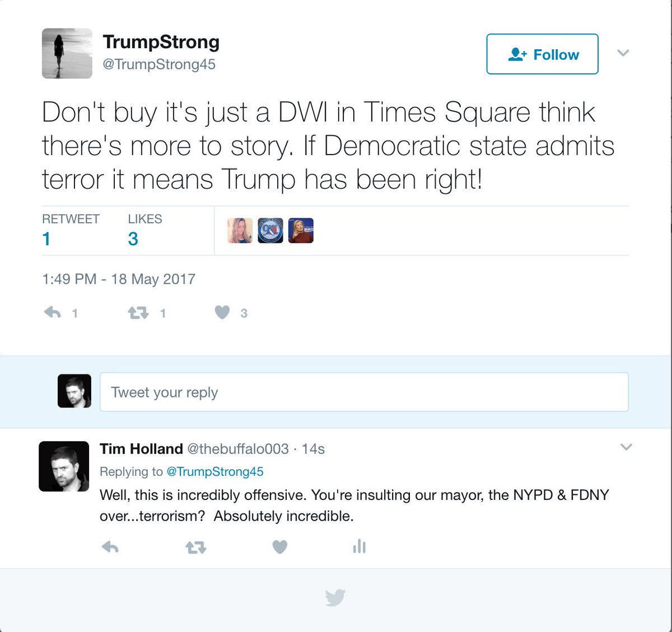Image resolution: width=672 pixels, height=632 pixels.
Task: Open the chevron menu on Tim Holland's reply
Action: click(x=626, y=447)
